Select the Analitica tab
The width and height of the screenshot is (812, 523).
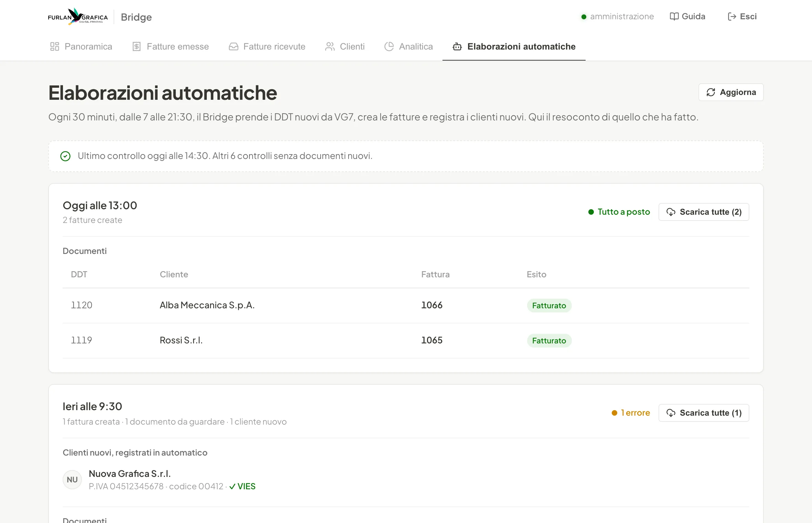pyautogui.click(x=408, y=46)
